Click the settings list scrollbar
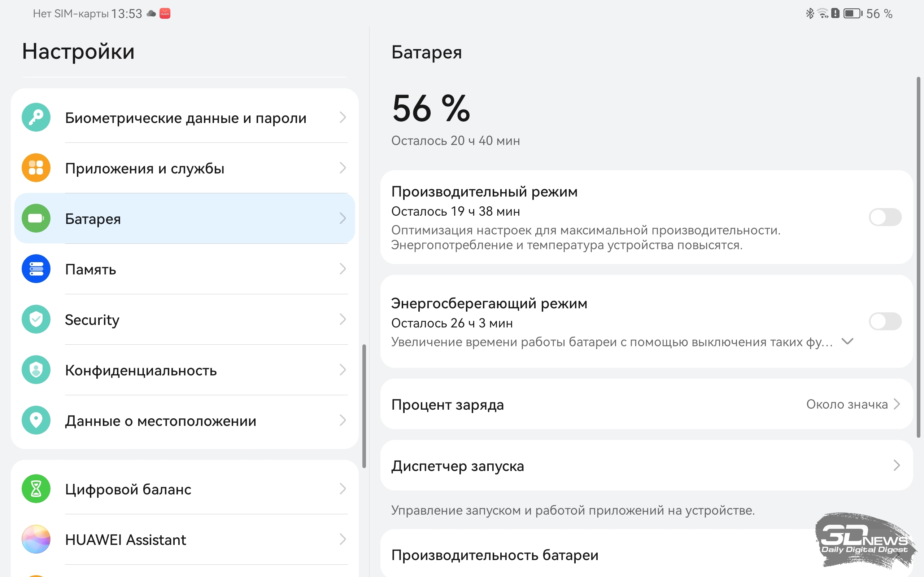 [364, 406]
